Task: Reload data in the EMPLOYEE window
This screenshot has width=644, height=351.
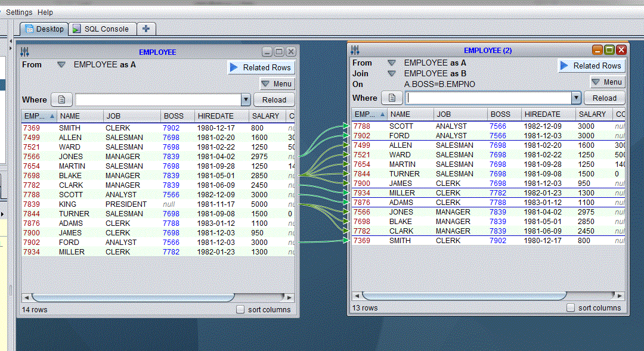Action: 274,100
